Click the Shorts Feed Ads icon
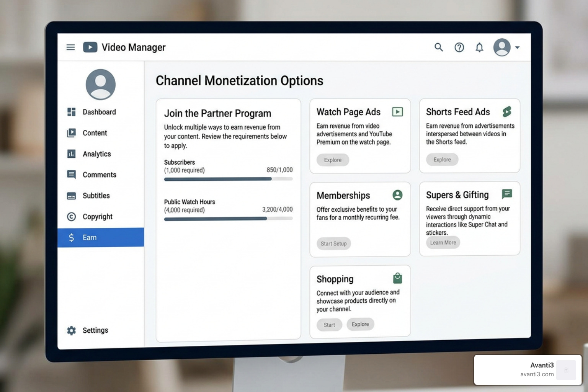This screenshot has width=588, height=392. pos(507,112)
